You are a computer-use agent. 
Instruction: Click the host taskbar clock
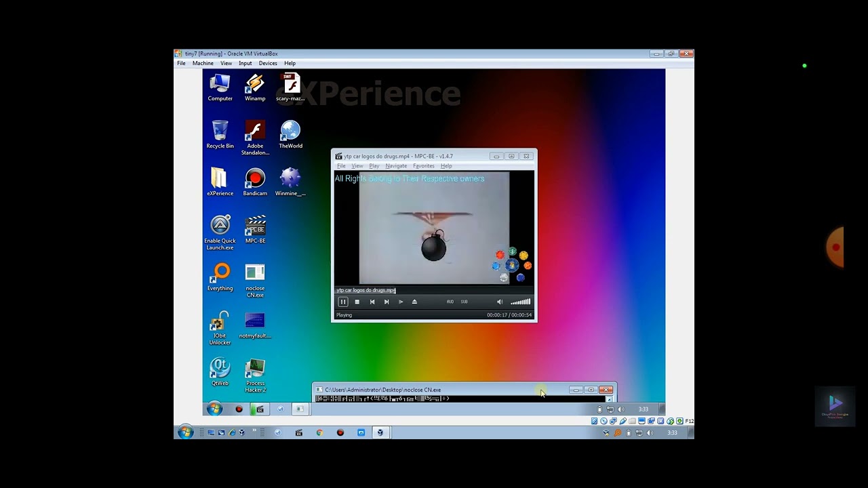pyautogui.click(x=672, y=432)
